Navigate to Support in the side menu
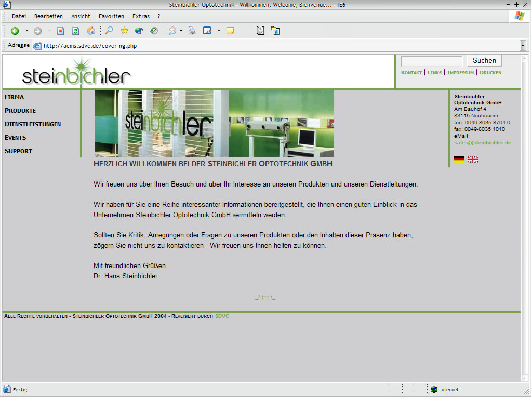This screenshot has height=399, width=532. click(x=18, y=151)
